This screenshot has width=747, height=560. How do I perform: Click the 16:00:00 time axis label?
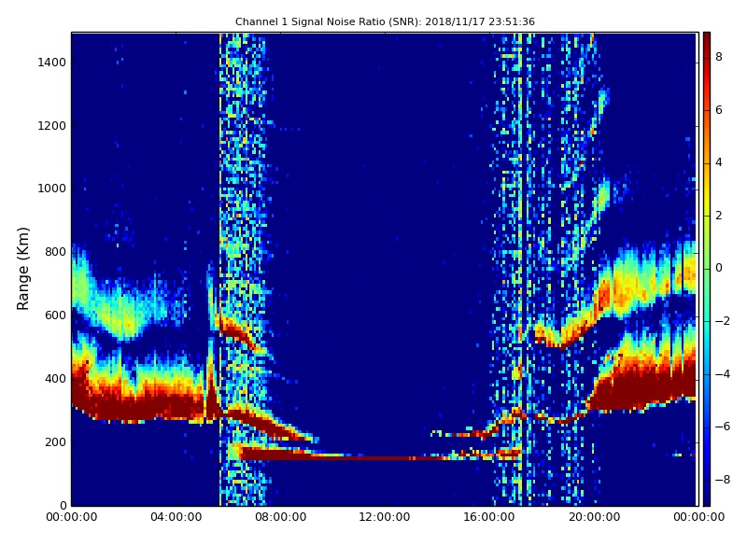(489, 517)
